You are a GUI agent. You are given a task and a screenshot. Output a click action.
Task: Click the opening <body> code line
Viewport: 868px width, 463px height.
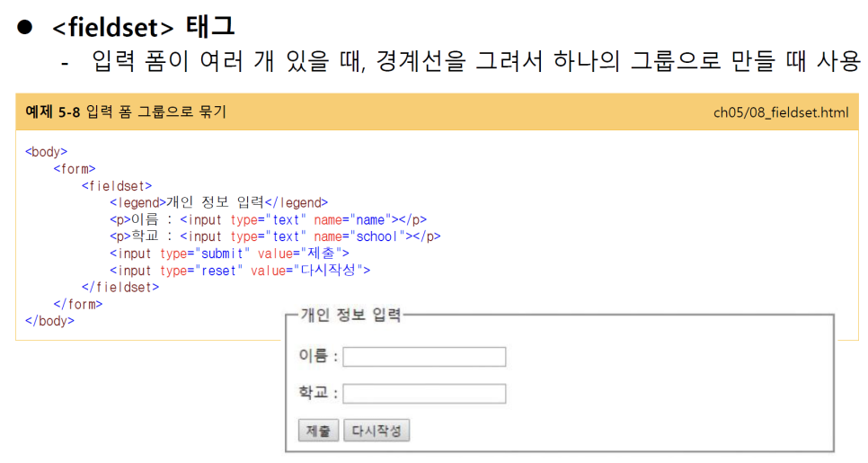[x=46, y=152]
